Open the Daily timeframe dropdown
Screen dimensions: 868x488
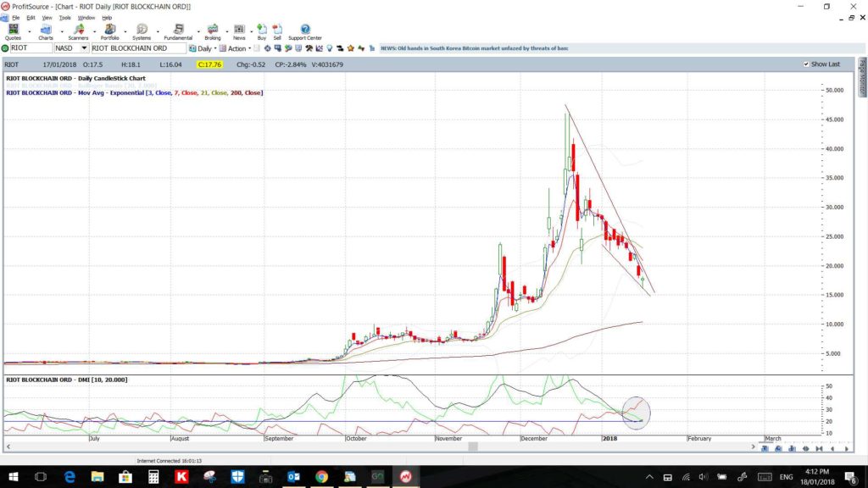(203, 48)
